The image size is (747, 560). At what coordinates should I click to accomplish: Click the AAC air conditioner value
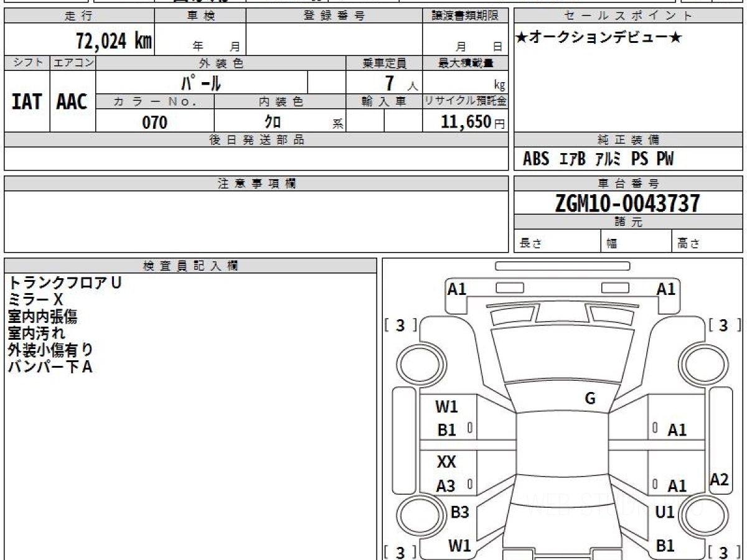[x=72, y=101]
